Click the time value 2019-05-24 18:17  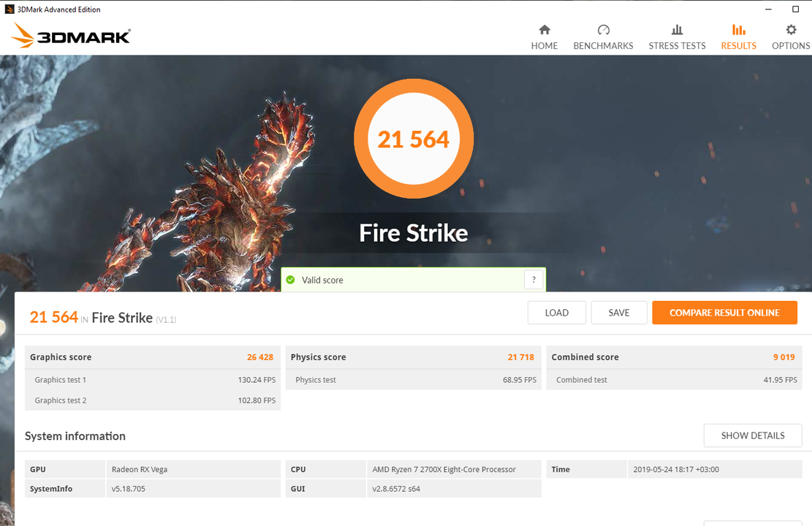pyautogui.click(x=676, y=469)
